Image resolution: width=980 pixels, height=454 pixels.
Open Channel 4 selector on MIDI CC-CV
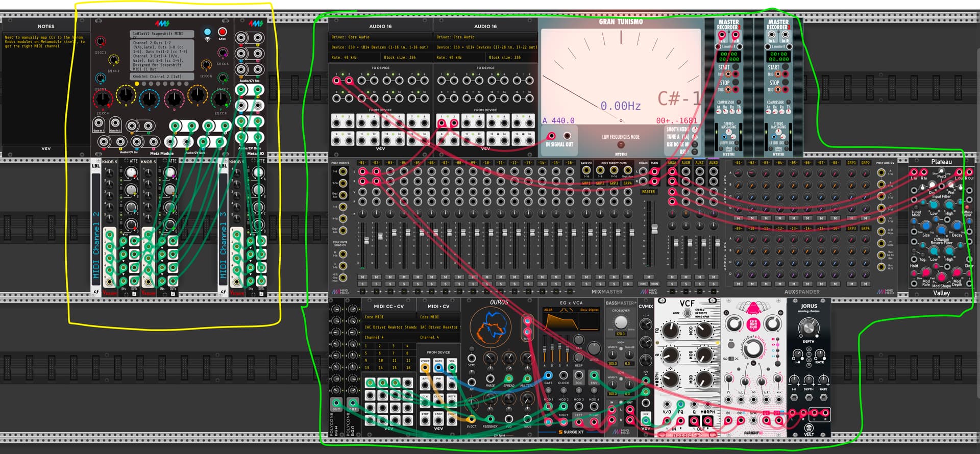(388, 337)
